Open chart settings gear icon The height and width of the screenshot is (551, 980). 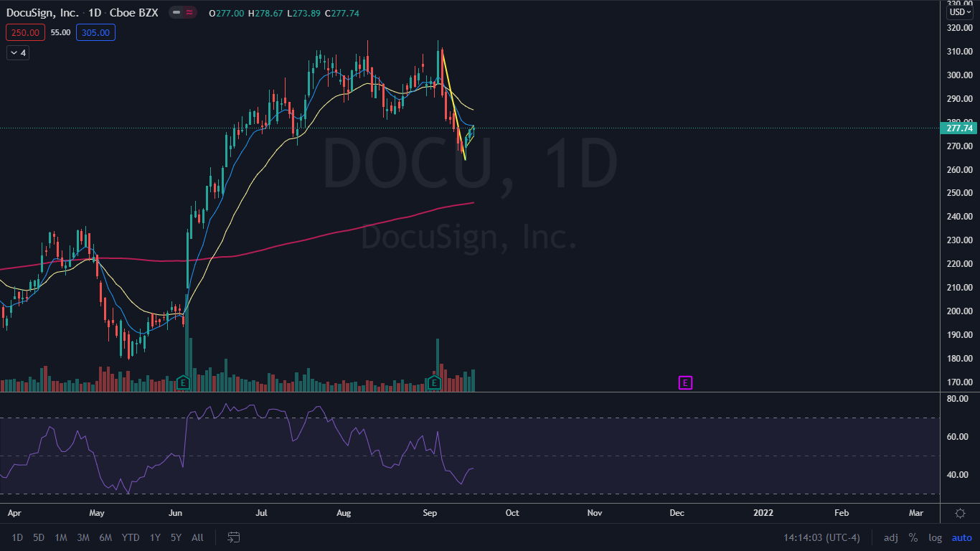tap(960, 513)
